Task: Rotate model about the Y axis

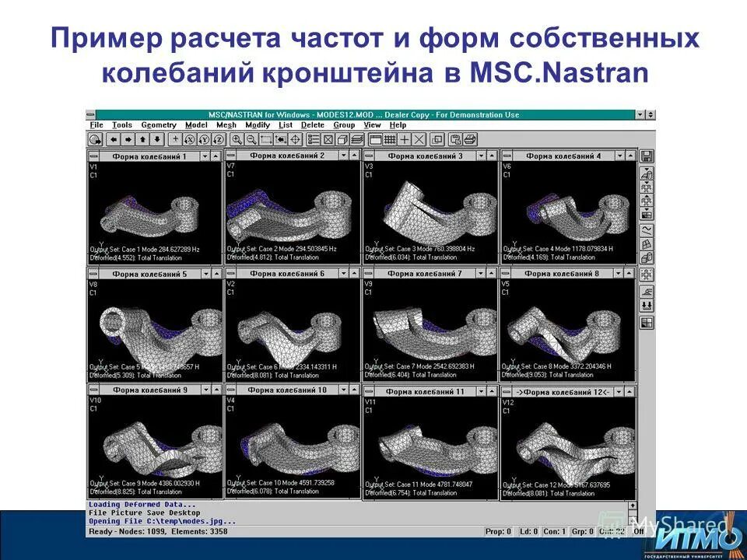Action: [x=205, y=139]
